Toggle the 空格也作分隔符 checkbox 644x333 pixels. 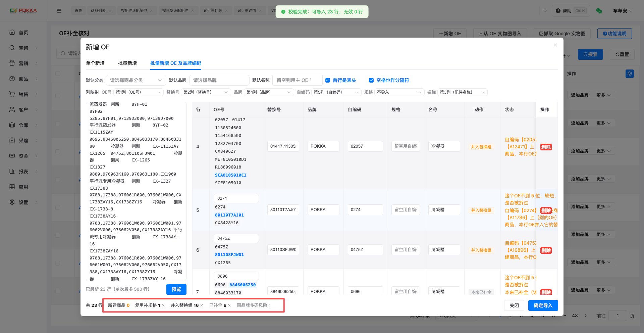click(x=371, y=80)
